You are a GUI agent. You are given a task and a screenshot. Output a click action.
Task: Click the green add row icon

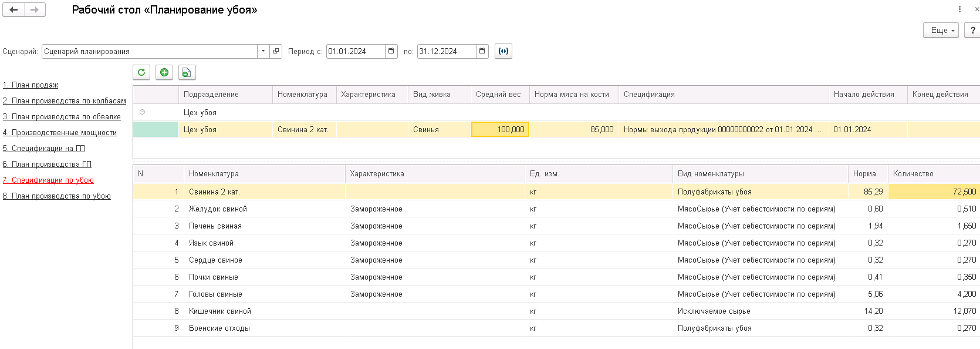pos(164,72)
